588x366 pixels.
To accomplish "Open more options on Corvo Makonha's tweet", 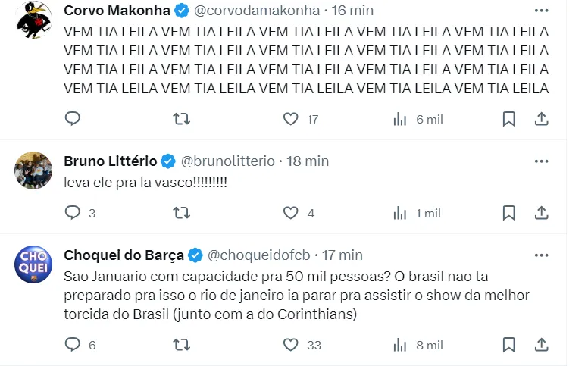I will 541,10.
